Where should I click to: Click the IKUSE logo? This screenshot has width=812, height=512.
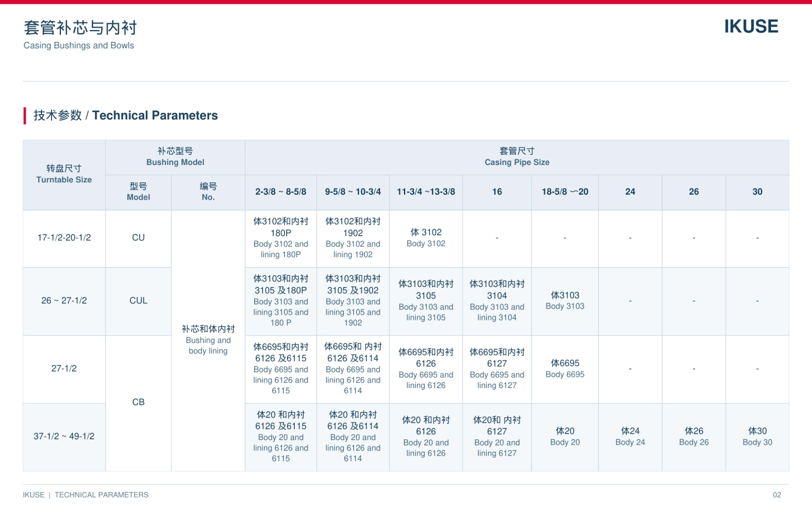[x=751, y=26]
